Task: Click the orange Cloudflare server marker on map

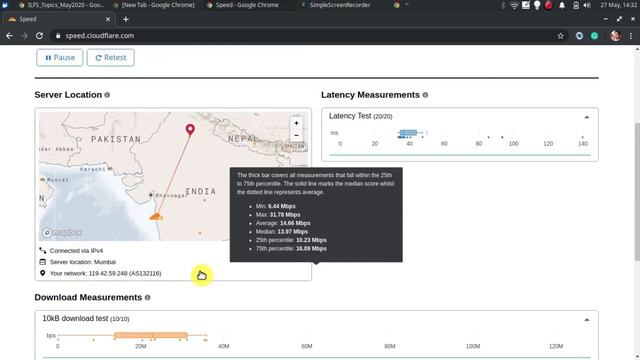Action: click(x=156, y=216)
